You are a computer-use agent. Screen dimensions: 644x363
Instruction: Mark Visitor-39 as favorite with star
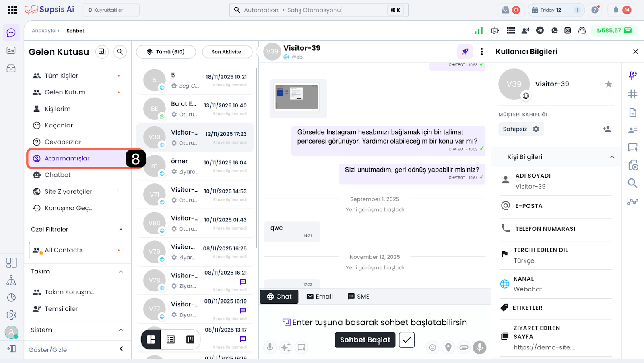pos(608,84)
